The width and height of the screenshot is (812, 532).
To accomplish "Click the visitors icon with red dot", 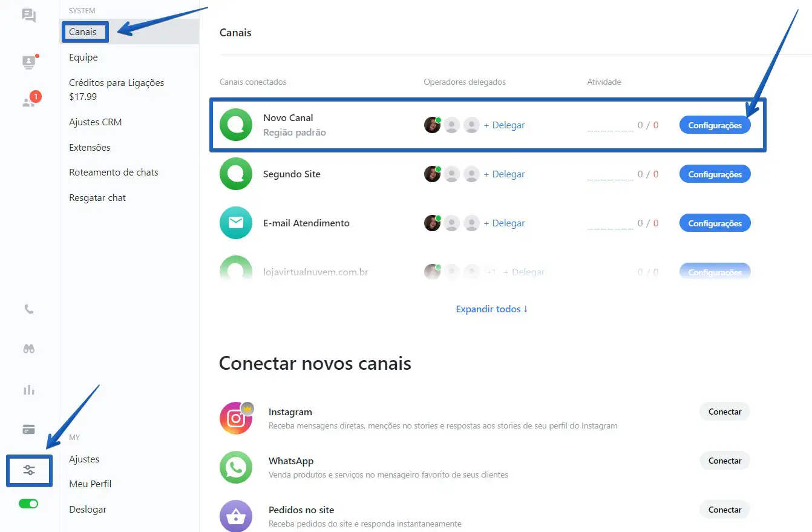I will click(x=28, y=62).
